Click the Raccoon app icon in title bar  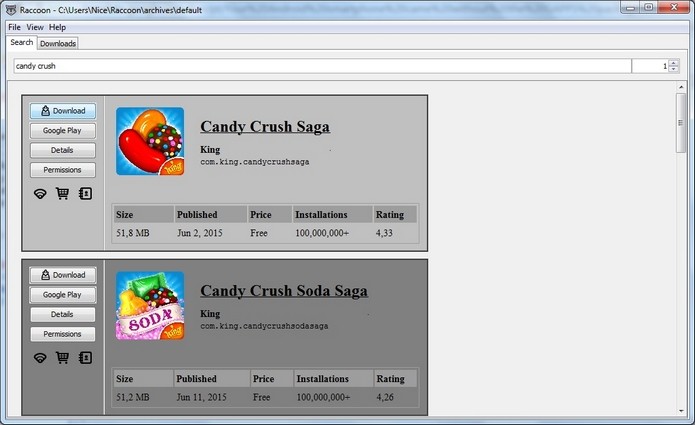11,9
